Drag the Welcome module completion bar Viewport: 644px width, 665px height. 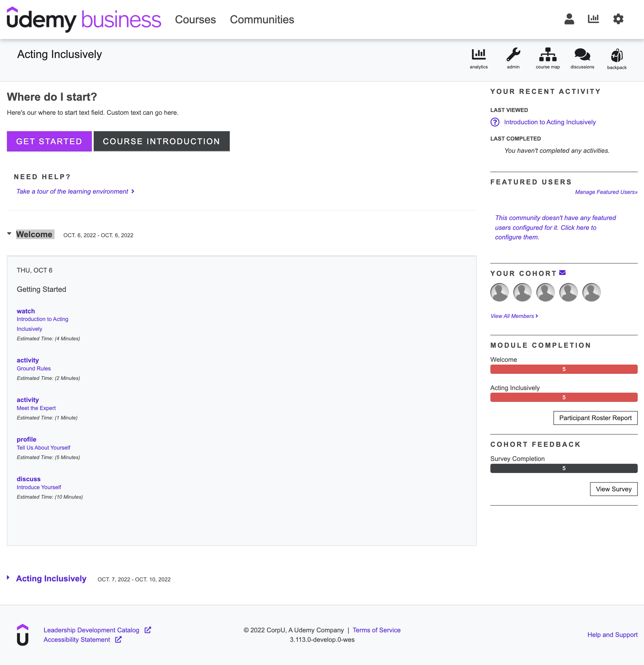(563, 369)
